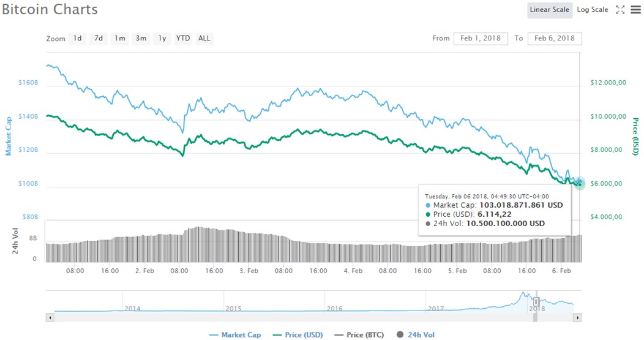Select the 1m zoom range
This screenshot has width=644, height=340.
click(119, 39)
